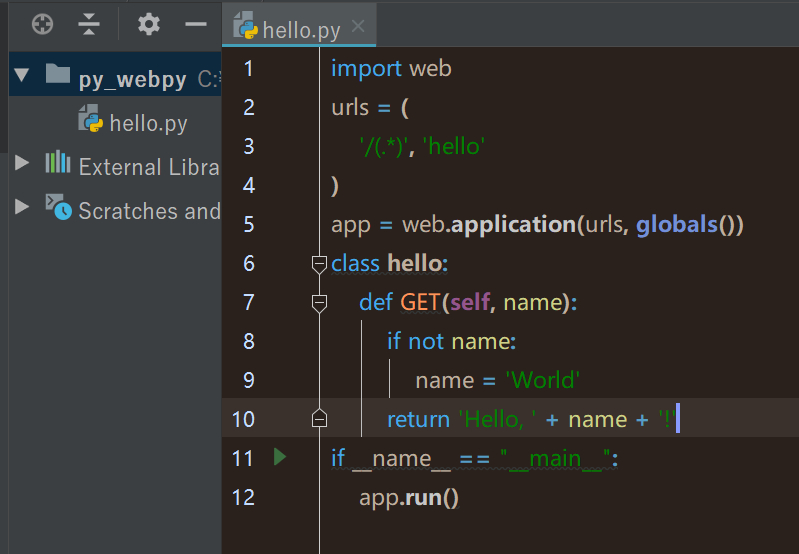
Task: Select the py_webpy project root folder
Action: (132, 79)
